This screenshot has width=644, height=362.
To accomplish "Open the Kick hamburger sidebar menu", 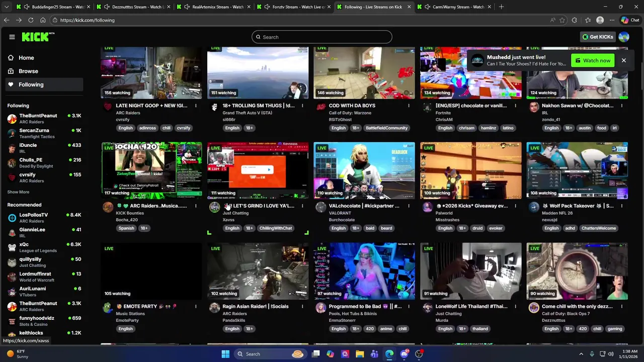I will [12, 37].
